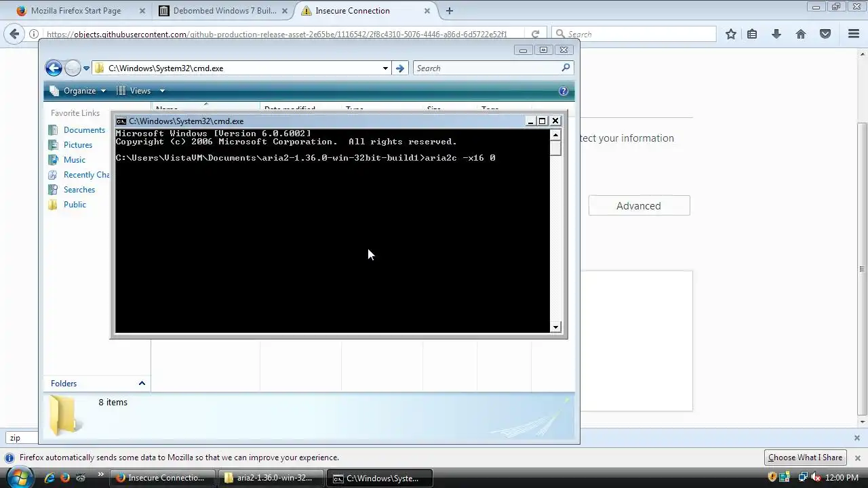Open Public in Favorite Links
The height and width of the screenshot is (488, 868).
click(75, 205)
